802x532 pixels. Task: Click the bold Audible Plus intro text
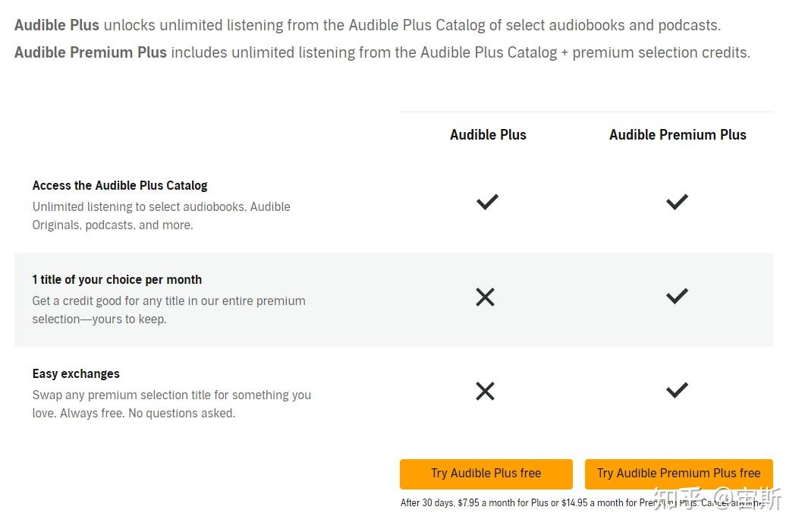tap(56, 24)
